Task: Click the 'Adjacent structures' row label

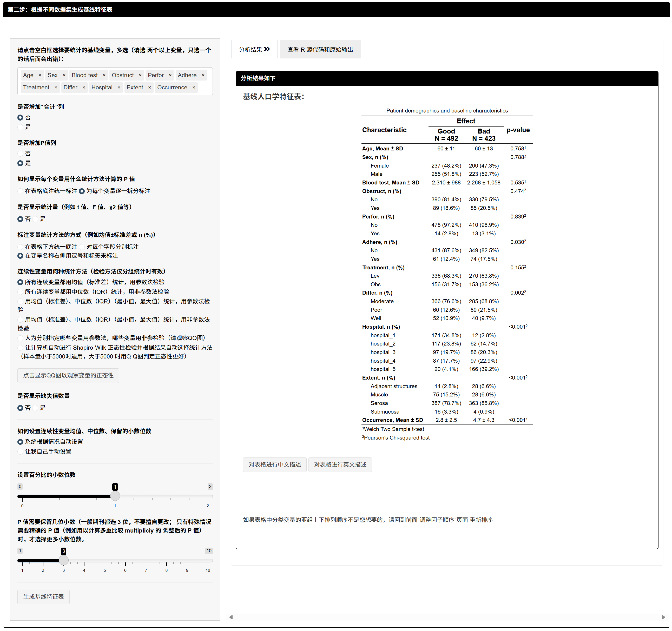Action: point(394,386)
